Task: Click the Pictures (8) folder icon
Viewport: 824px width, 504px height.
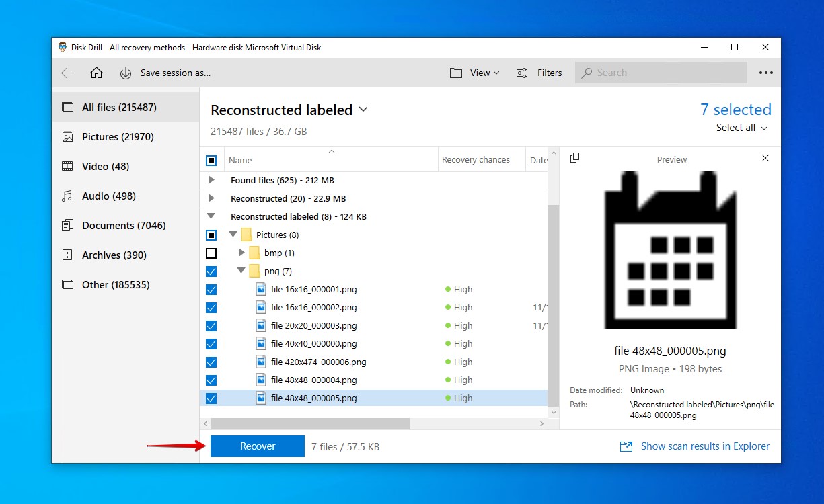Action: [x=246, y=235]
